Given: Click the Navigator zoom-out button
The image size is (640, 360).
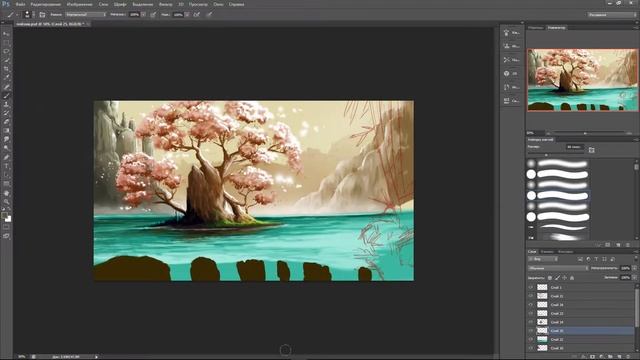Looking at the screenshot, I should [x=548, y=133].
